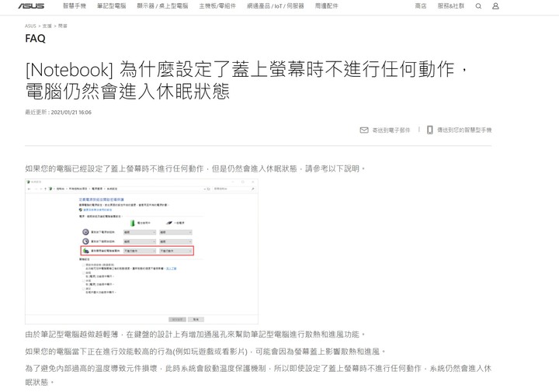Click the ASUS logo in the header
This screenshot has width=559, height=392.
tap(31, 6)
